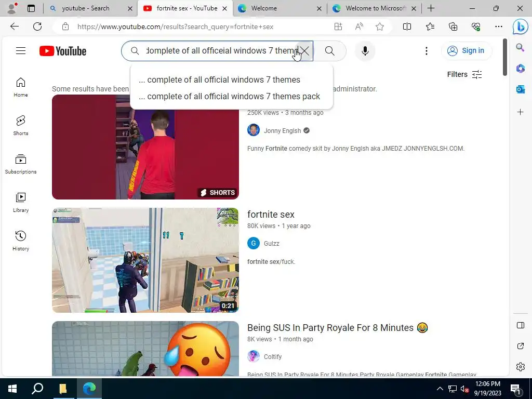Image resolution: width=532 pixels, height=399 pixels.
Task: Open the Jonny Englsh channel link
Action: (282, 130)
